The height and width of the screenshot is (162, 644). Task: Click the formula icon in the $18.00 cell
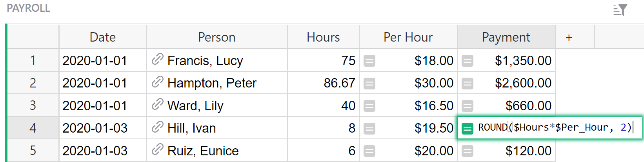click(x=369, y=61)
